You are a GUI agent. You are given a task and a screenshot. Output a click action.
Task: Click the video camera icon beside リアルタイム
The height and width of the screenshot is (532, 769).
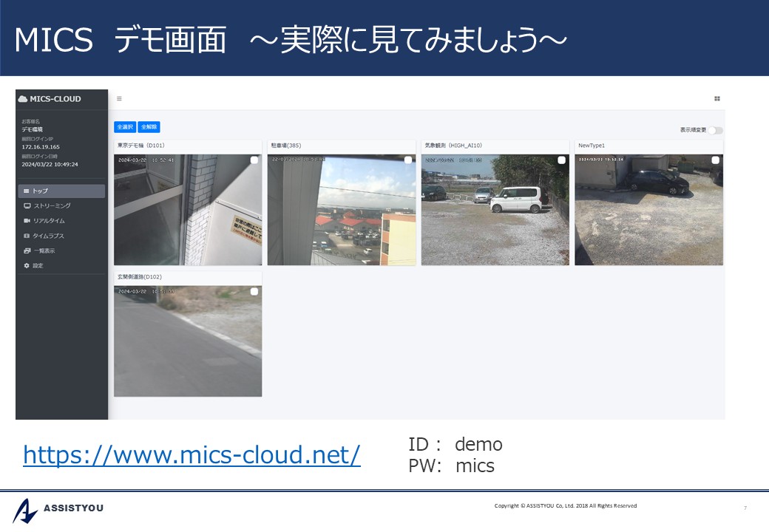tap(27, 221)
